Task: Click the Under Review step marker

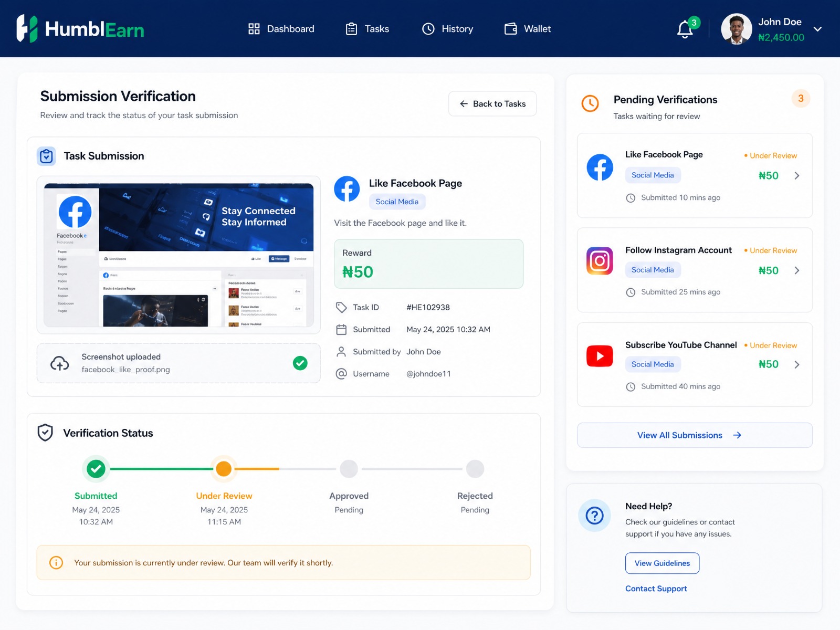Action: click(x=224, y=469)
